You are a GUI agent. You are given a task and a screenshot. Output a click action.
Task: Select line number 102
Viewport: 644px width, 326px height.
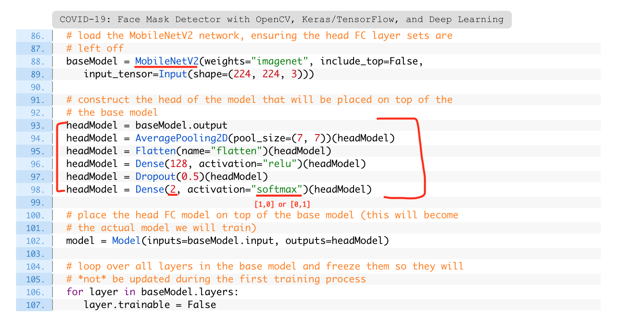coord(35,241)
